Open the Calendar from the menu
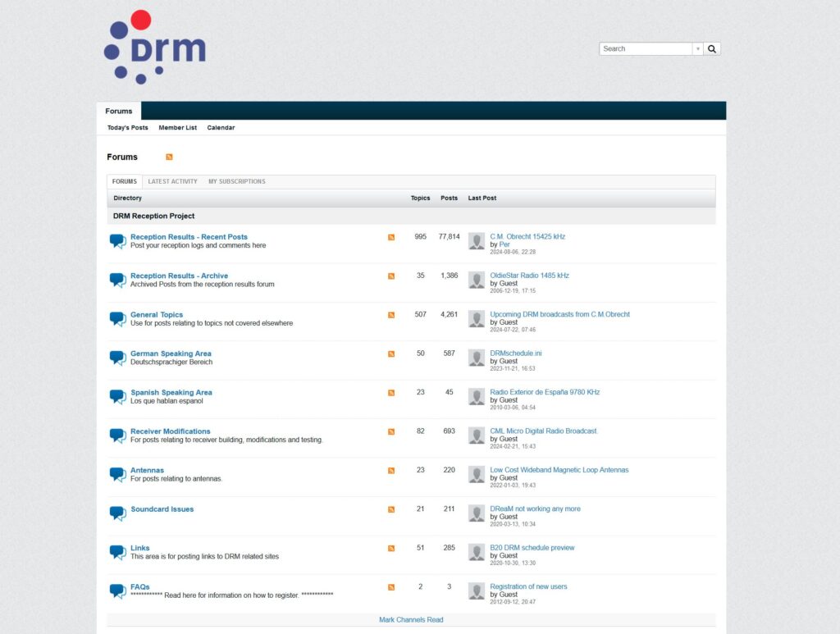 click(221, 127)
